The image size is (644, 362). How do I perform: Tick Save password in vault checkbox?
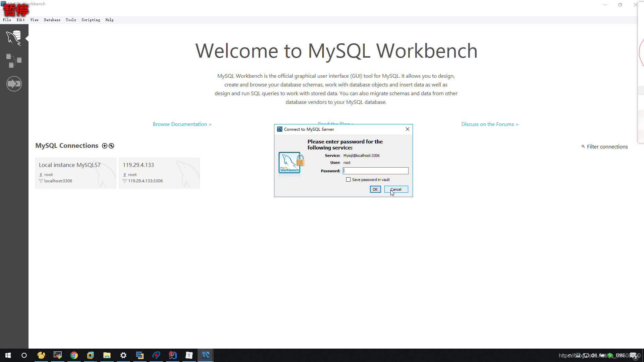(x=348, y=180)
